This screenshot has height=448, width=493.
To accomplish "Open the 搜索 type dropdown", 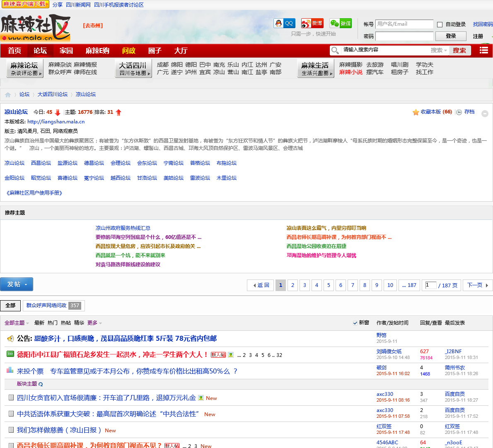I will click(439, 50).
